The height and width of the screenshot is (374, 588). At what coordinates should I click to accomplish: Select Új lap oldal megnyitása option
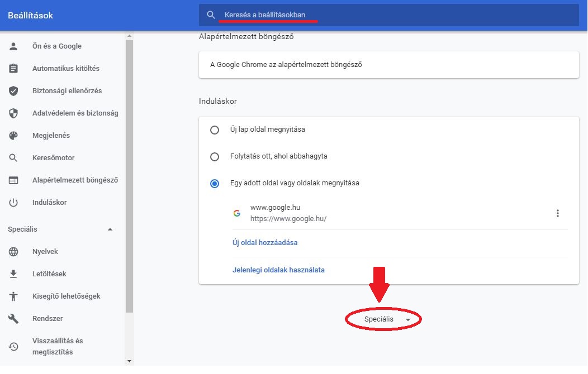pyautogui.click(x=215, y=130)
